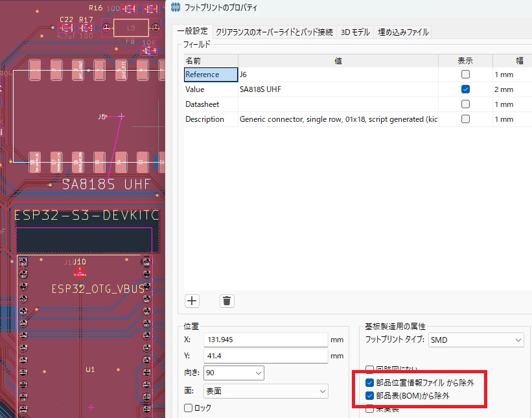
Task: Click Reference value cell J6
Action: click(338, 75)
